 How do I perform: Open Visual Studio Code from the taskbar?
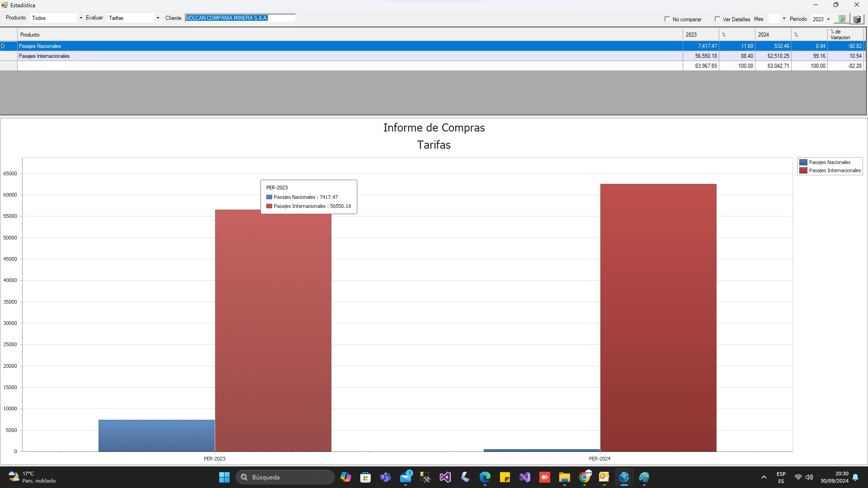[525, 477]
